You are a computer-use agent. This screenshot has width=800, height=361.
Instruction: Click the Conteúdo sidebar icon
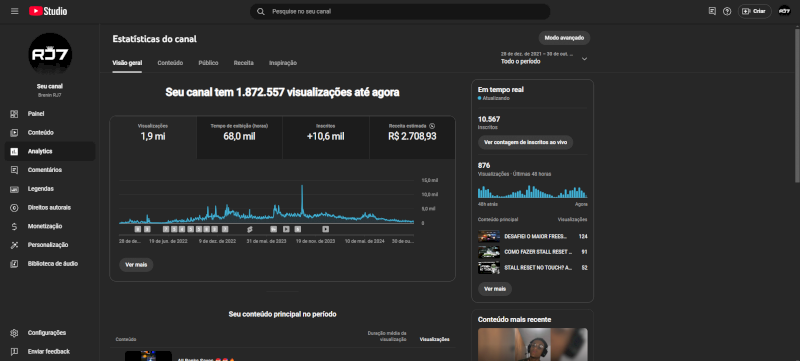[x=14, y=133]
